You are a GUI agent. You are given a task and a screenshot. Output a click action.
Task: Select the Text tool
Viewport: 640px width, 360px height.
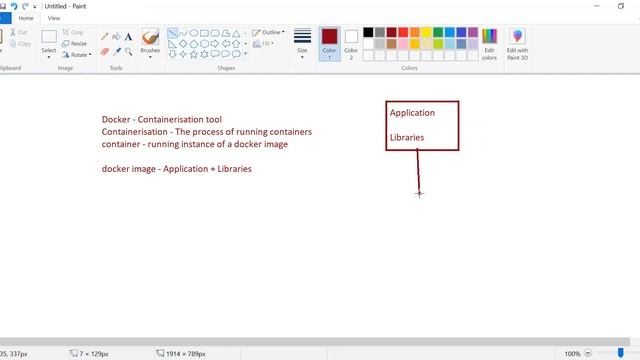click(128, 37)
